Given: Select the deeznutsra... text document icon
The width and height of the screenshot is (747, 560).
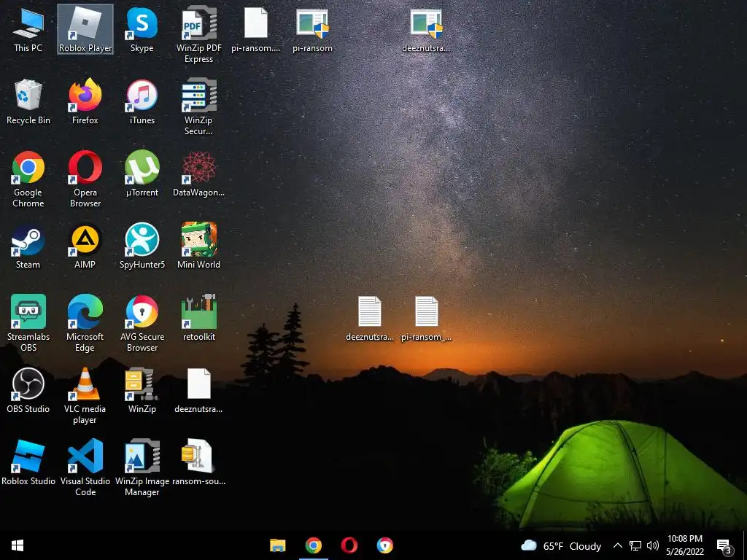Looking at the screenshot, I should pos(370,318).
